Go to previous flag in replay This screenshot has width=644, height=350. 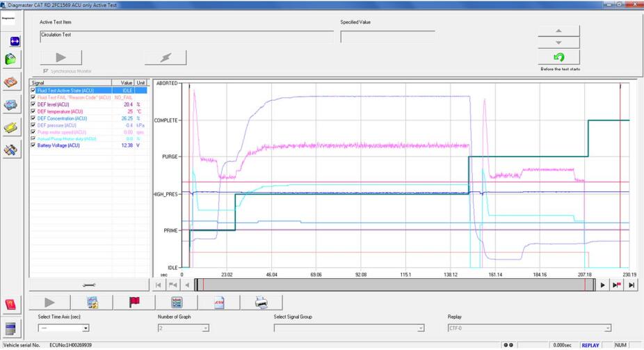pyautogui.click(x=173, y=285)
